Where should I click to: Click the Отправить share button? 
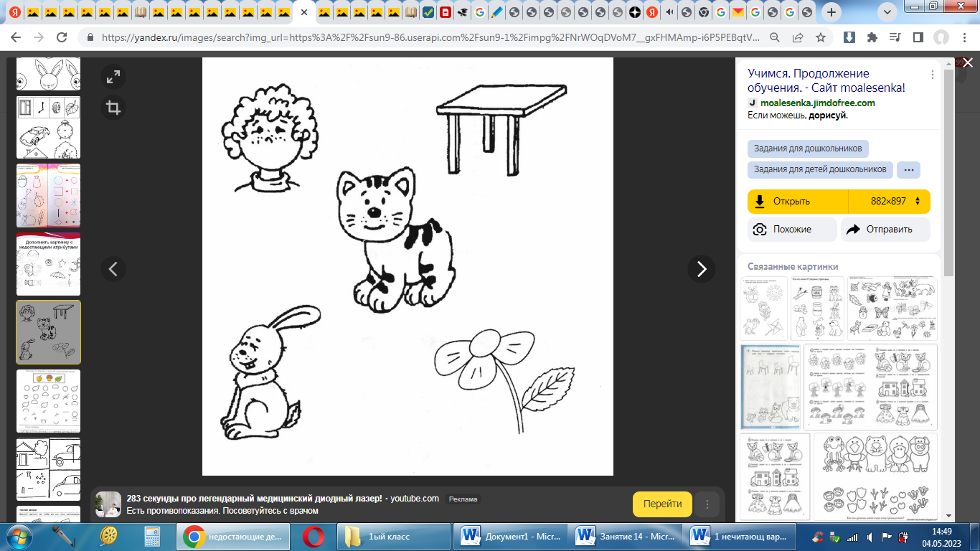[885, 230]
